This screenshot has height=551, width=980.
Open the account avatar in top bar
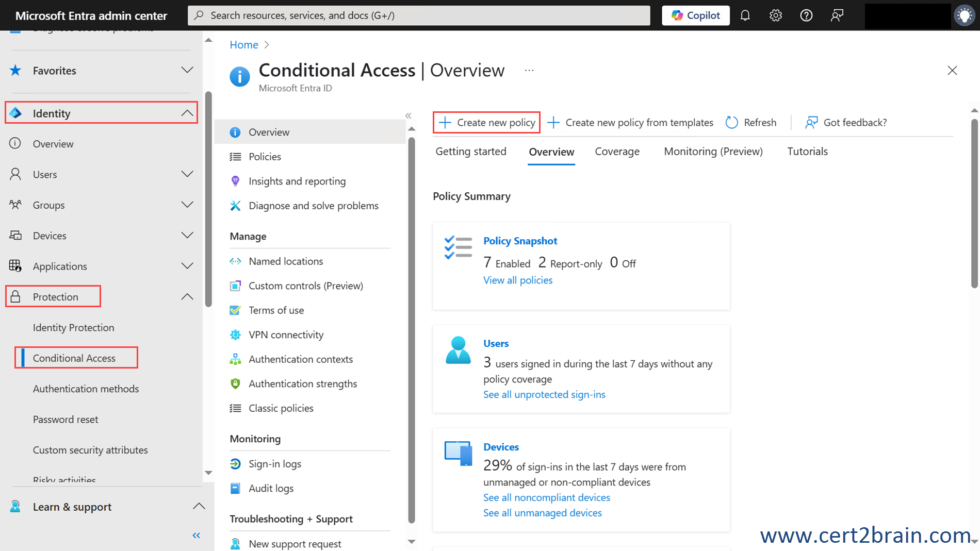point(964,15)
